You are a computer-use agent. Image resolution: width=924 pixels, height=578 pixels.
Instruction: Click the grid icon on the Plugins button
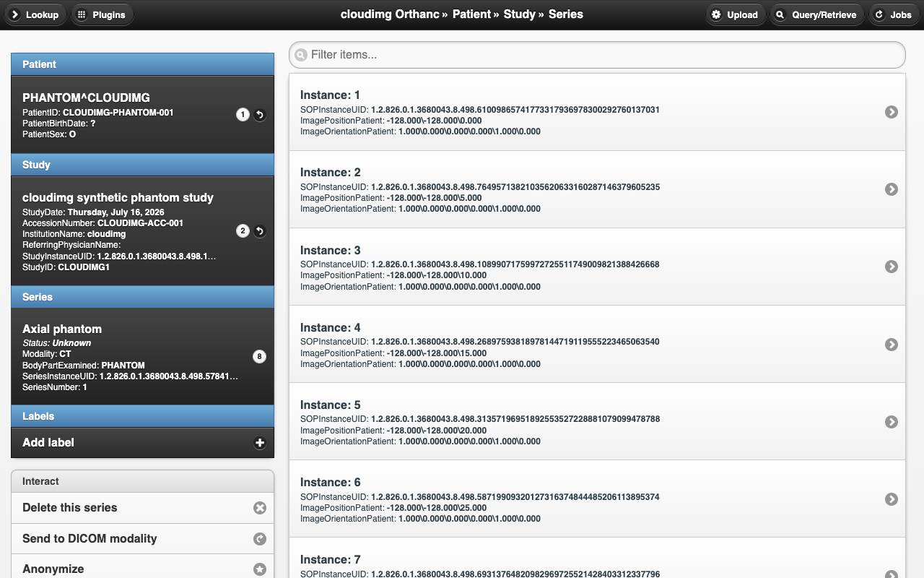pyautogui.click(x=82, y=14)
